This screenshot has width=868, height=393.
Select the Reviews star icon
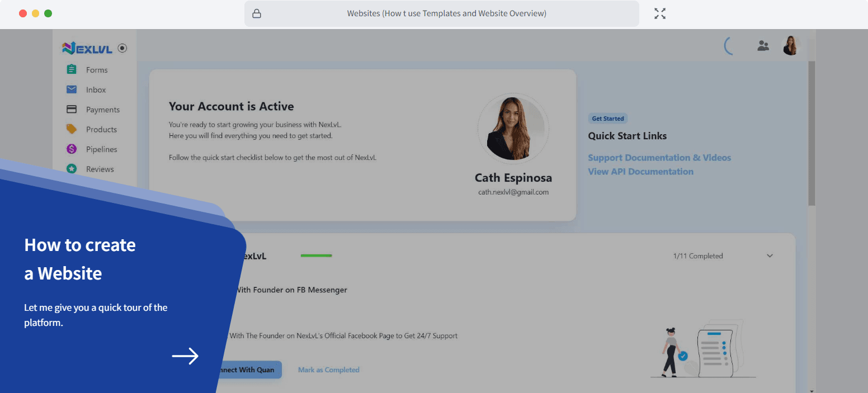pos(72,168)
